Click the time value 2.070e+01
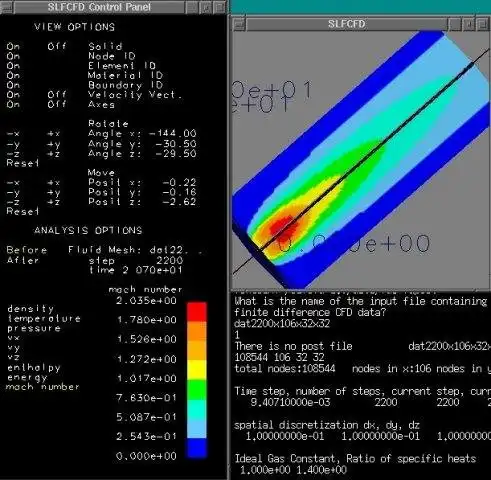This screenshot has width=491, height=480. [x=152, y=270]
